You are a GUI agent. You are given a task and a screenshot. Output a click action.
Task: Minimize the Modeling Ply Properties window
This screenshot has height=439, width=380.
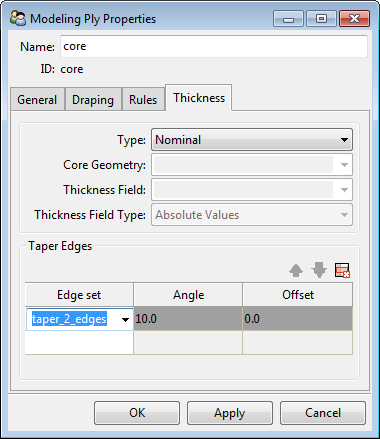click(x=288, y=19)
